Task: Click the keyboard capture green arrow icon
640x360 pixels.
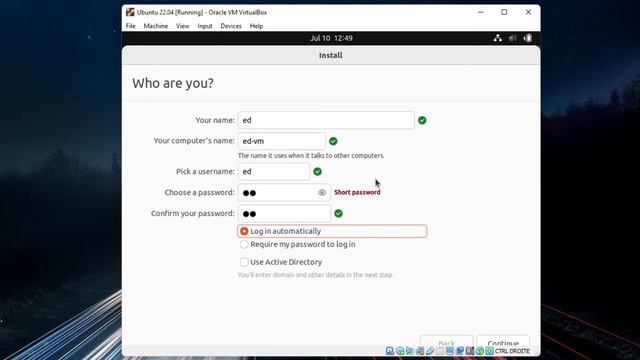Action: [x=489, y=351]
